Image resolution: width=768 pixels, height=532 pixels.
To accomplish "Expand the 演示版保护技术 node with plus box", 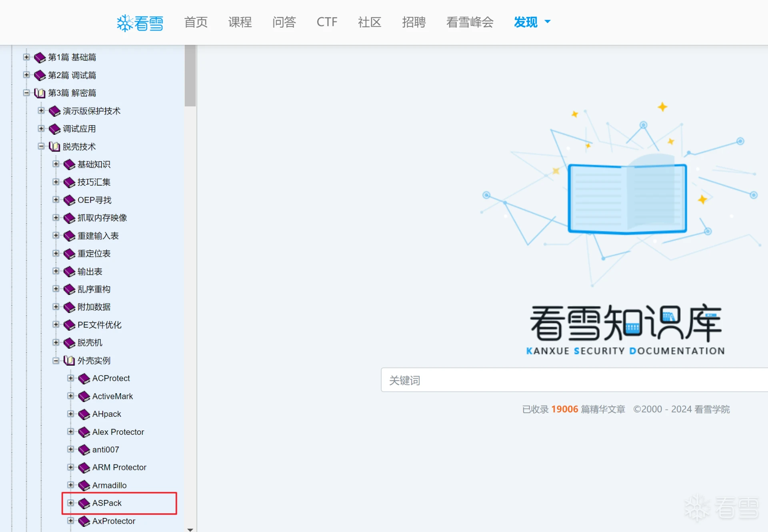I will (41, 110).
